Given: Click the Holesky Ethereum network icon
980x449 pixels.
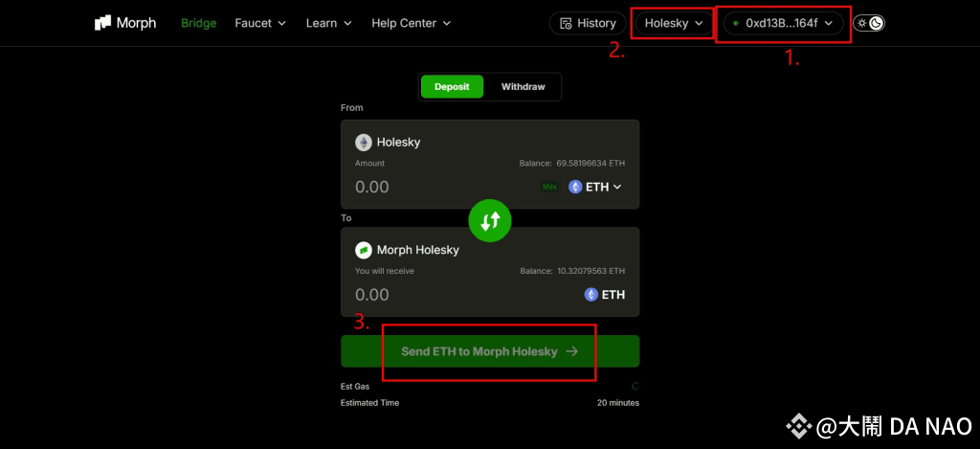Looking at the screenshot, I should point(363,143).
